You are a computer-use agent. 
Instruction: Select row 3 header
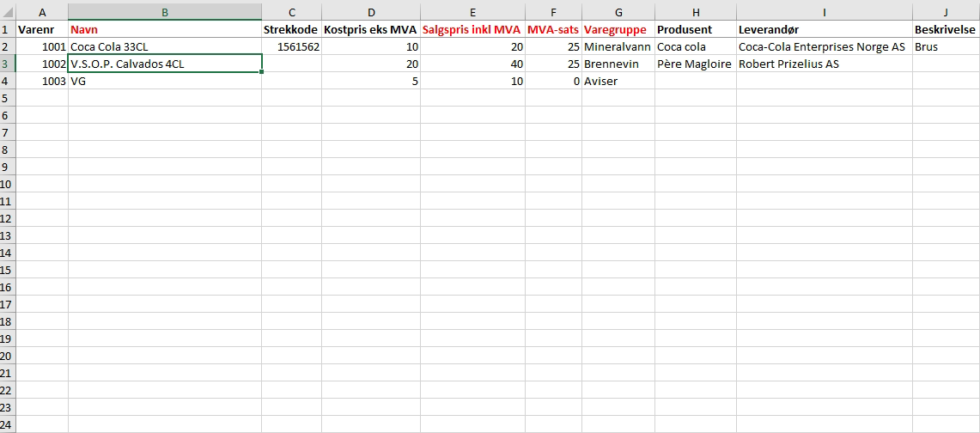click(x=8, y=64)
